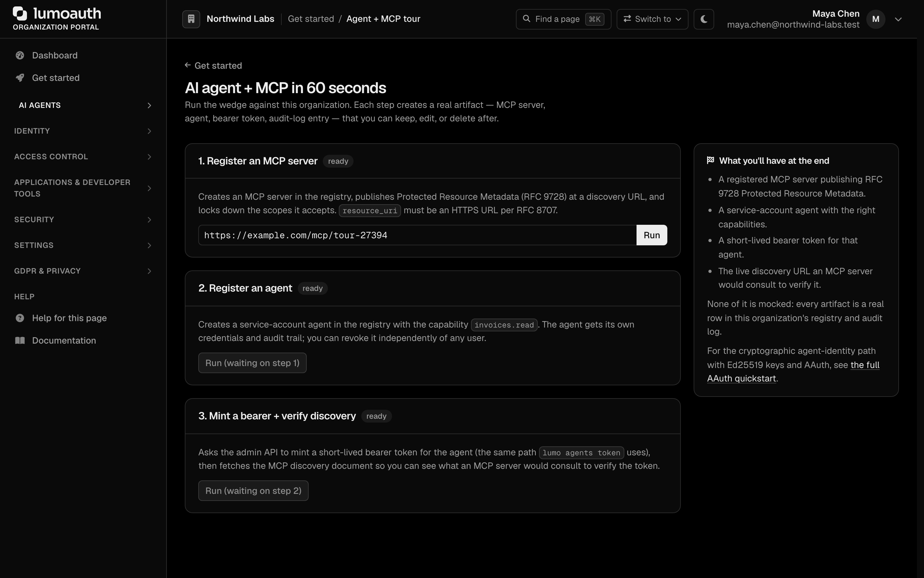Click the resource URI input field
Screen dimensions: 924x578
[x=417, y=235]
